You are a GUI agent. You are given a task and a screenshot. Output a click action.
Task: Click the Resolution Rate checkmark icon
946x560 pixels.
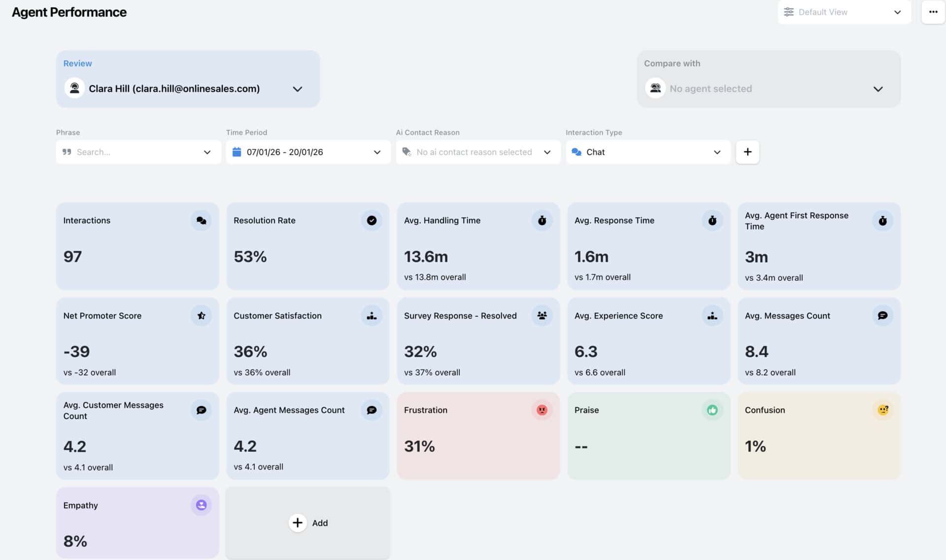(372, 220)
